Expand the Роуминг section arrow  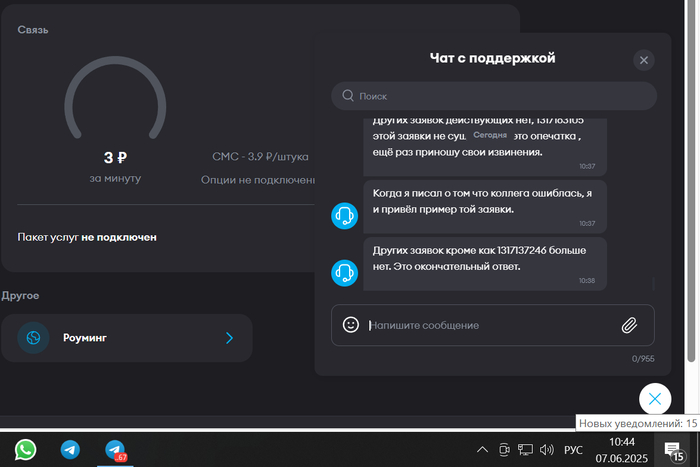coord(229,338)
